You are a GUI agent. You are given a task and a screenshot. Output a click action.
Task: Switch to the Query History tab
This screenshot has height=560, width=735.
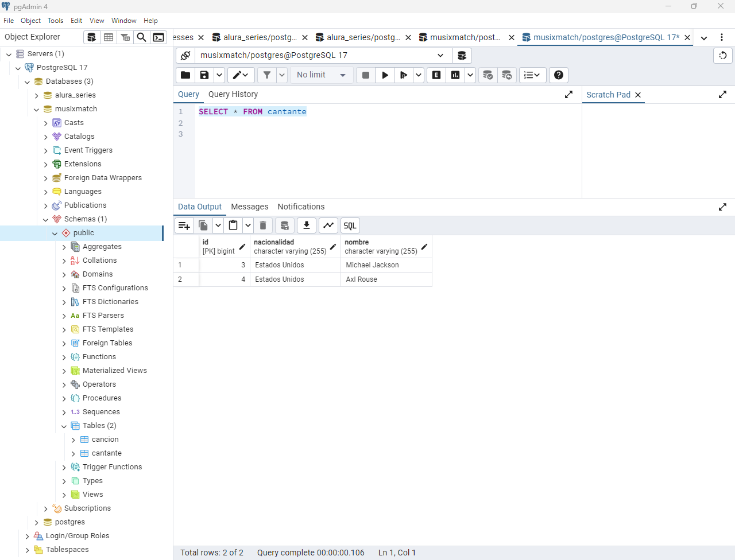click(x=233, y=94)
